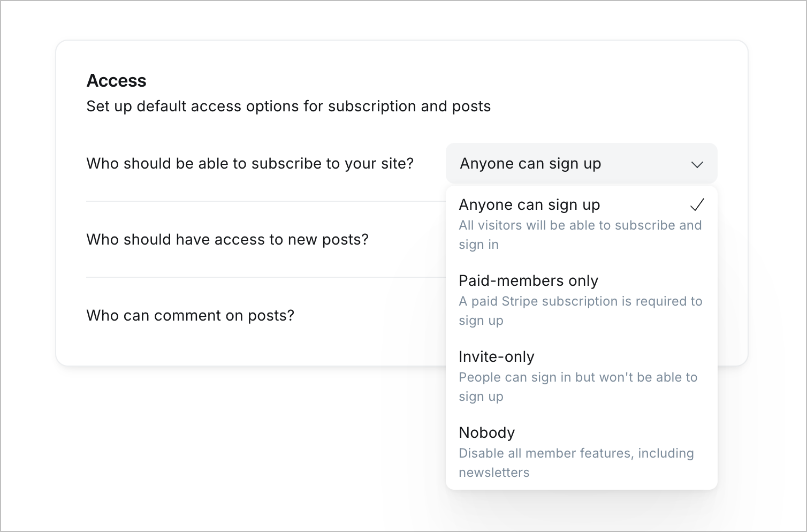Click the 'Access' section heading
807x532 pixels.
116,81
